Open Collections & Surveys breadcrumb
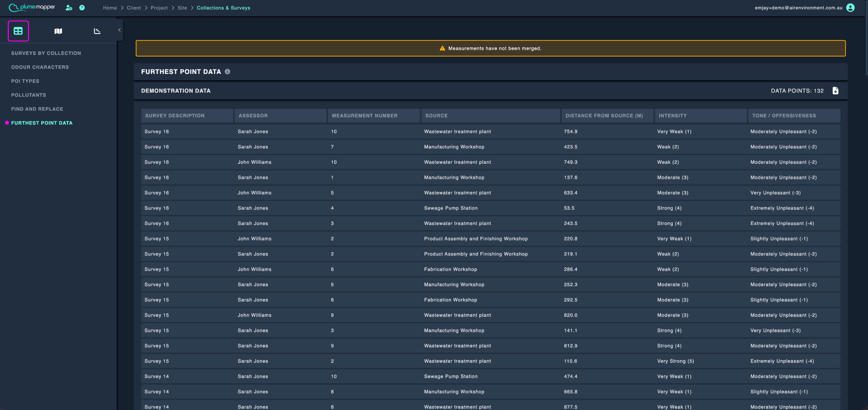This screenshot has width=868, height=410. click(x=224, y=8)
